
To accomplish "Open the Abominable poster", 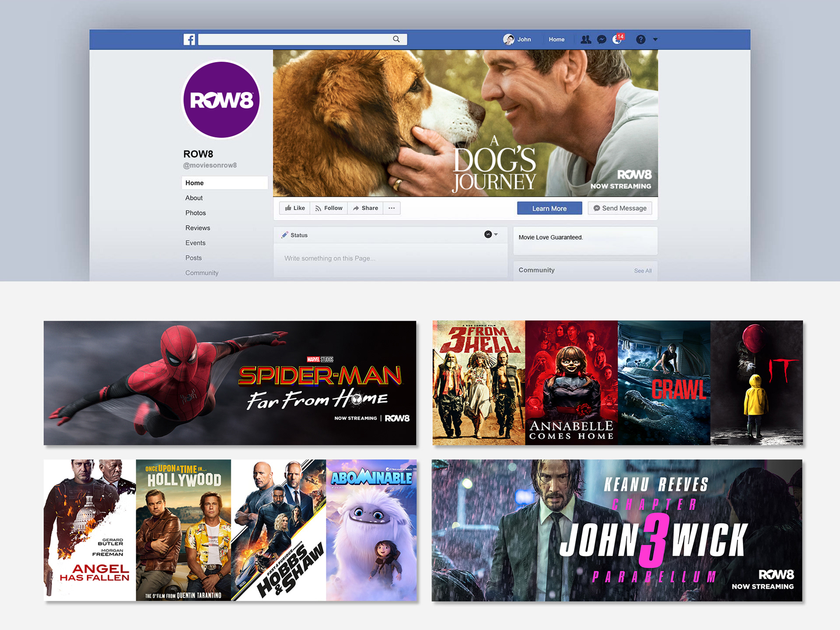I will [x=371, y=530].
